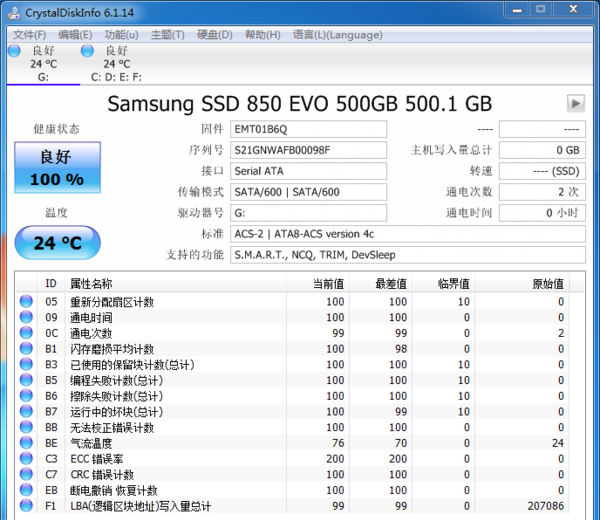Open the 硬盘(D) menu
The height and width of the screenshot is (520, 600).
click(215, 35)
